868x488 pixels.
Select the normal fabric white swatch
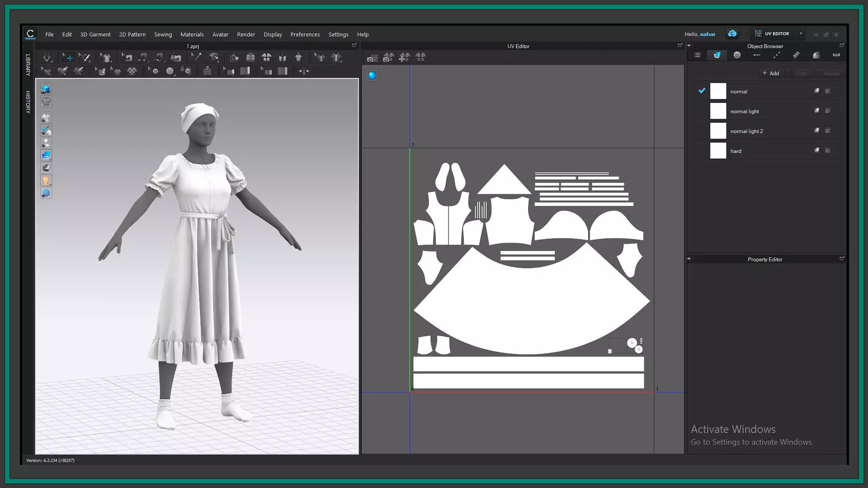(718, 91)
